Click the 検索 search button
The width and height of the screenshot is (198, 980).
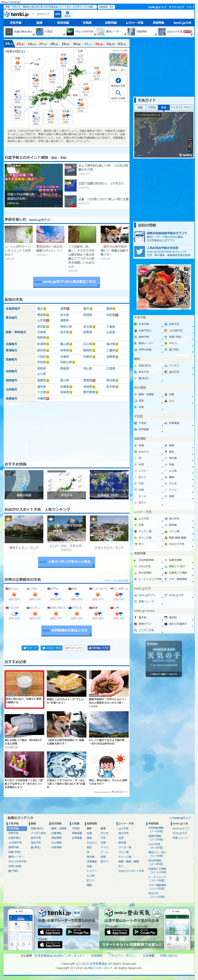pos(58,14)
